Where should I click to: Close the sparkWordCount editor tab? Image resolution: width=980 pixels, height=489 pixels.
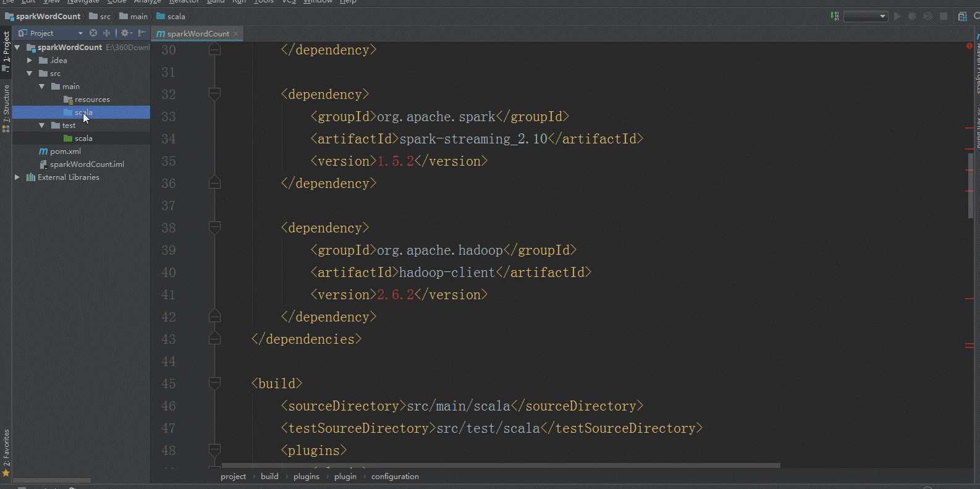point(236,34)
